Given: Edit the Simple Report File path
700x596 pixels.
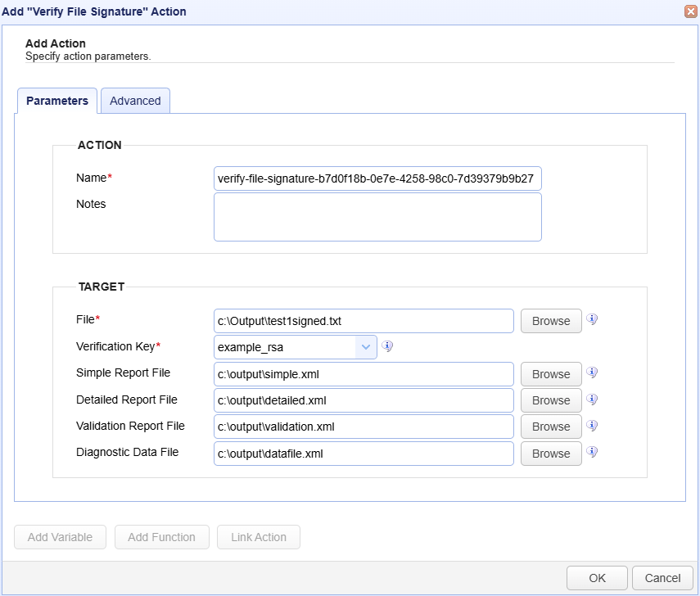Looking at the screenshot, I should coord(364,374).
